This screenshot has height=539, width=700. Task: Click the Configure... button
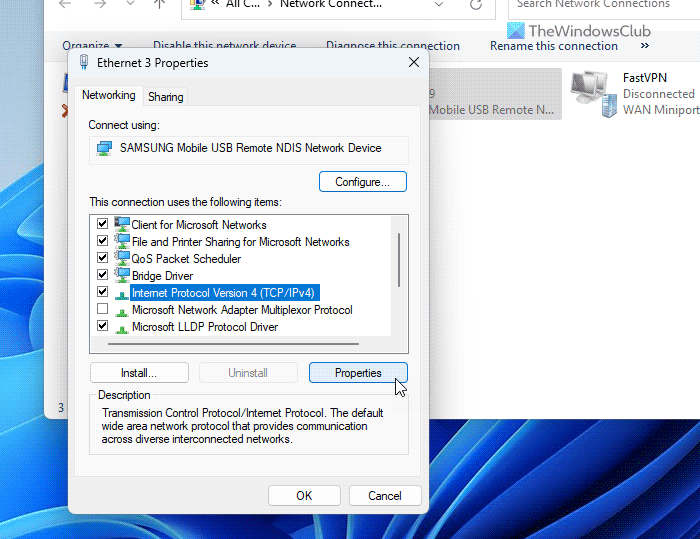click(362, 182)
